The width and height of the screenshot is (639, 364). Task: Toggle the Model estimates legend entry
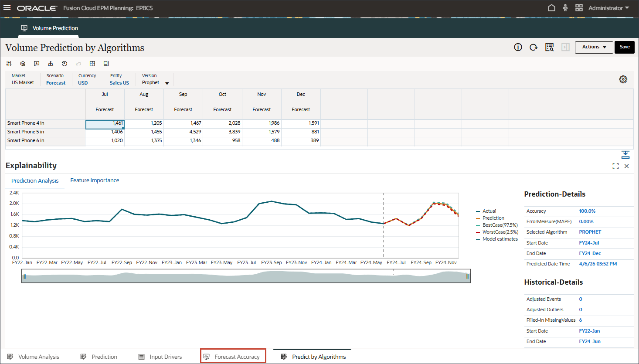[497, 239]
